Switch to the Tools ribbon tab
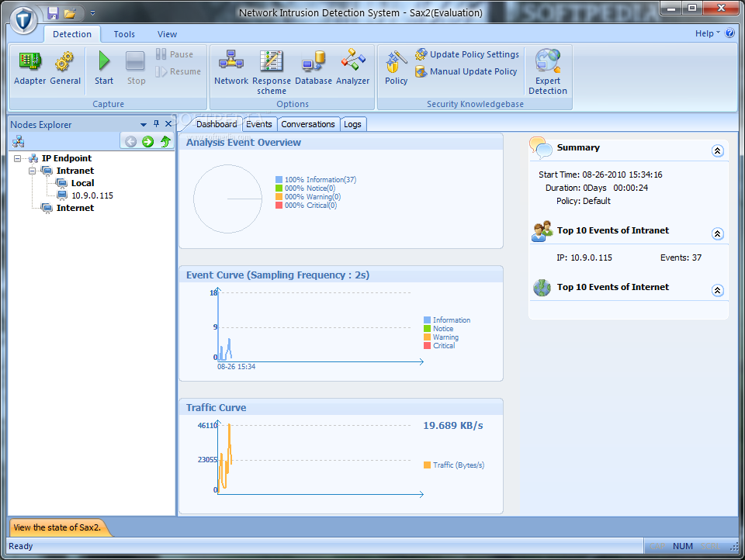Viewport: 745px width, 560px height. 124,34
